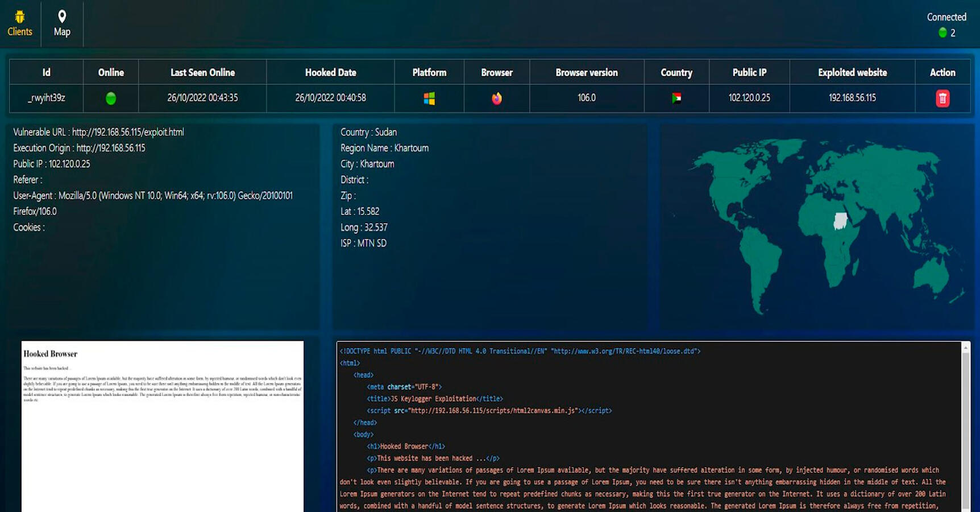
Task: Open the Clients tab
Action: pyautogui.click(x=20, y=24)
